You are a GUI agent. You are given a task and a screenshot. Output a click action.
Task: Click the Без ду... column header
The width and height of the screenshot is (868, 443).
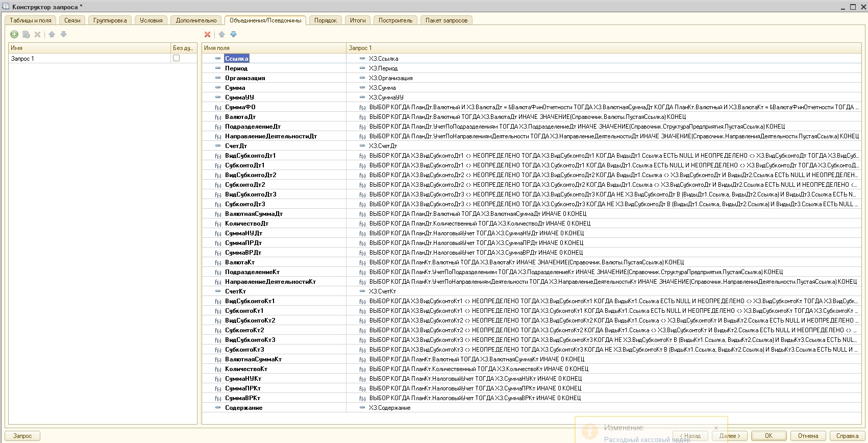tap(184, 48)
